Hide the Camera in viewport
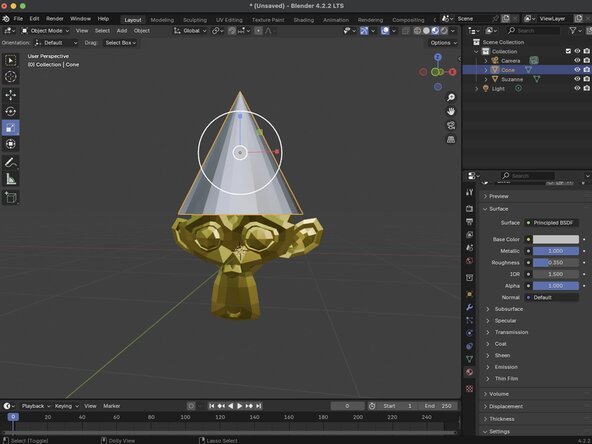The height and width of the screenshot is (444, 592). 577,60
